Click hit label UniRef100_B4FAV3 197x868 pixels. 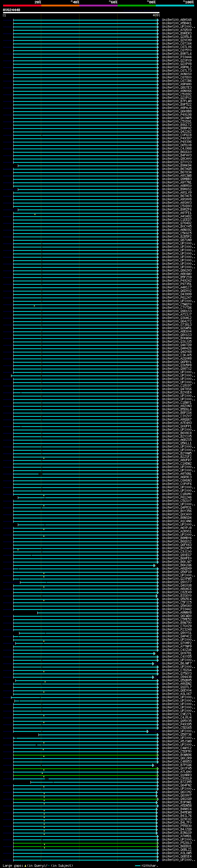click(x=177, y=155)
